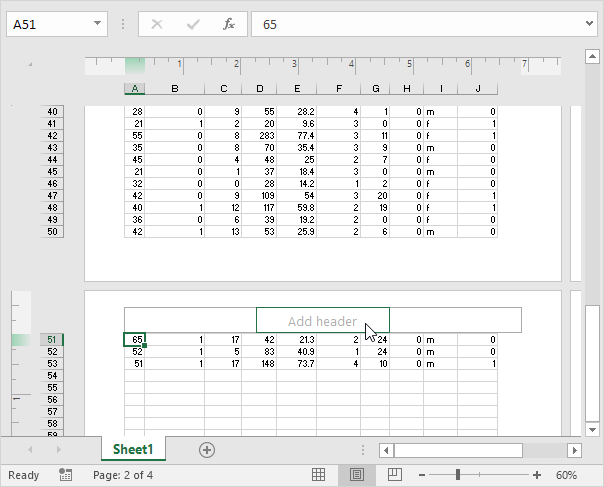
Task: Click the previous sheet navigation arrow
Action: tap(30, 449)
